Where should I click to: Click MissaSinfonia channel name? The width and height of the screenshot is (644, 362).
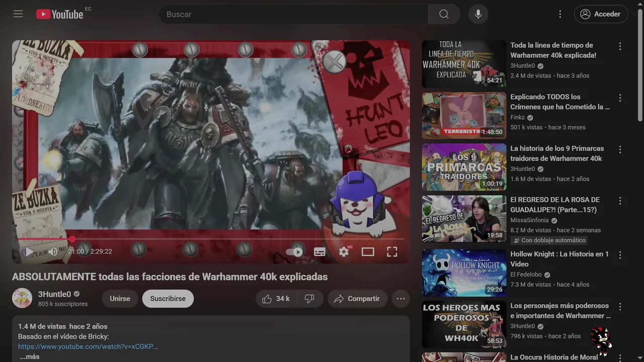530,220
